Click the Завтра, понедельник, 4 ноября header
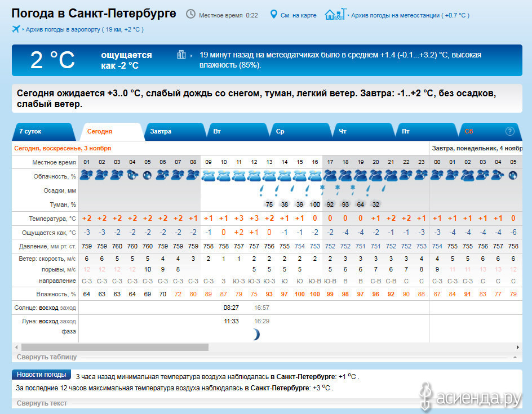532x414 pixels. (x=477, y=148)
